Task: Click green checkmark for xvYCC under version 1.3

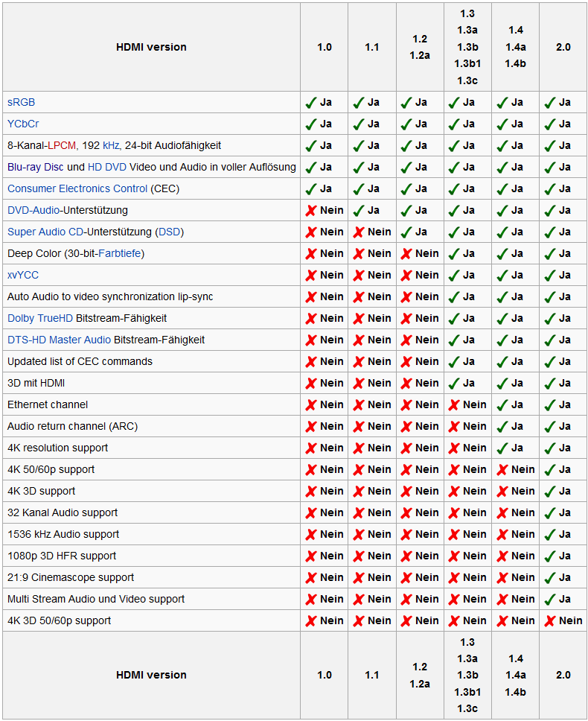Action: pos(454,276)
